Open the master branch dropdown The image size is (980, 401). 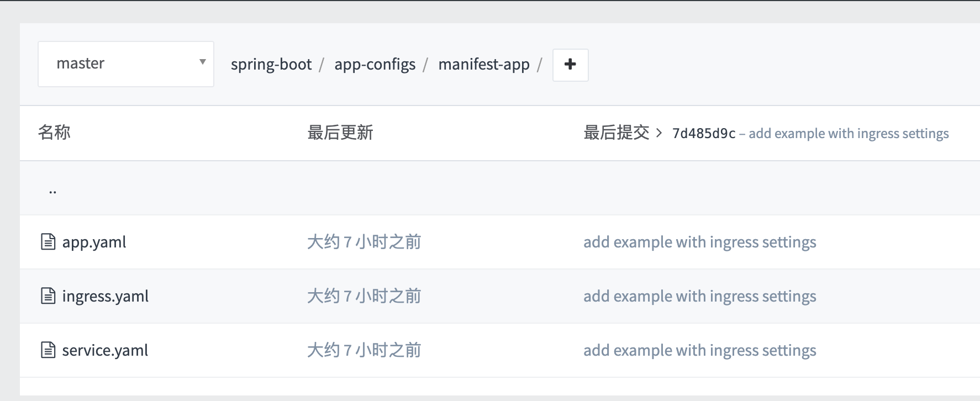[125, 64]
